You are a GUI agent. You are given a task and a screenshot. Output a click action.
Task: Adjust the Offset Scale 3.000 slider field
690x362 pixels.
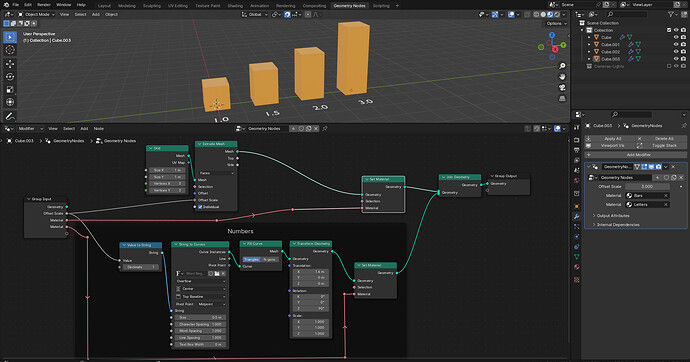[x=647, y=186]
